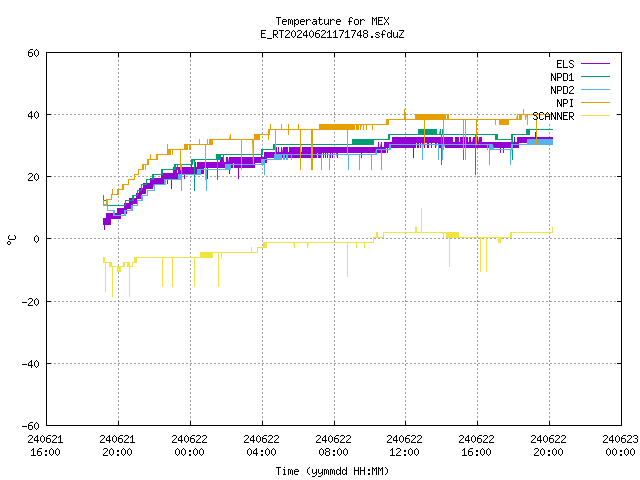Viewport: 640px width, 480px height.
Task: Click the chart title 'Temperature for MEX'
Action: click(x=332, y=21)
